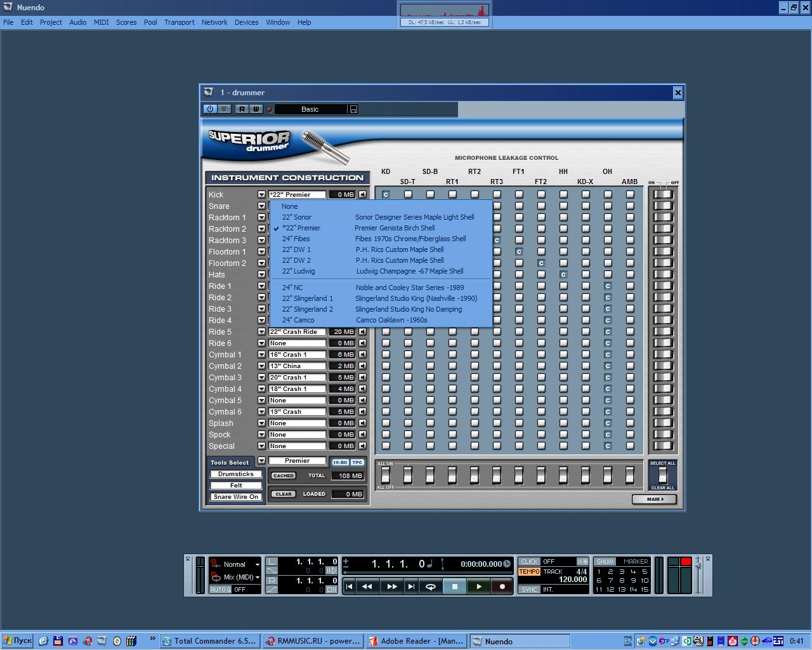Click the precount icon next to CLICK

(x=582, y=562)
